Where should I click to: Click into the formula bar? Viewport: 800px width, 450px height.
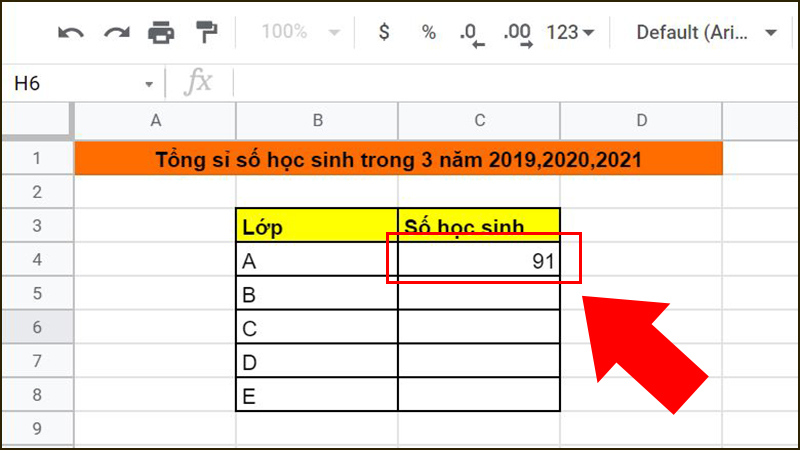click(x=515, y=83)
